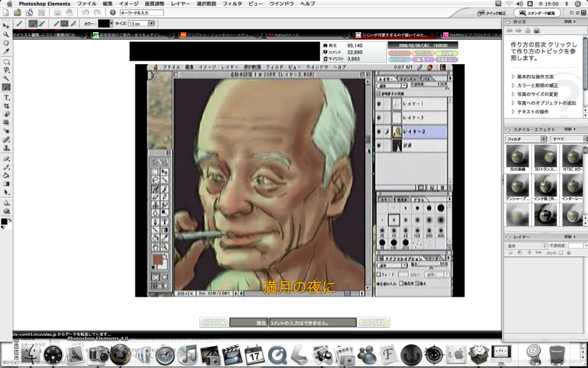Open the macOS Apple menu

point(9,4)
